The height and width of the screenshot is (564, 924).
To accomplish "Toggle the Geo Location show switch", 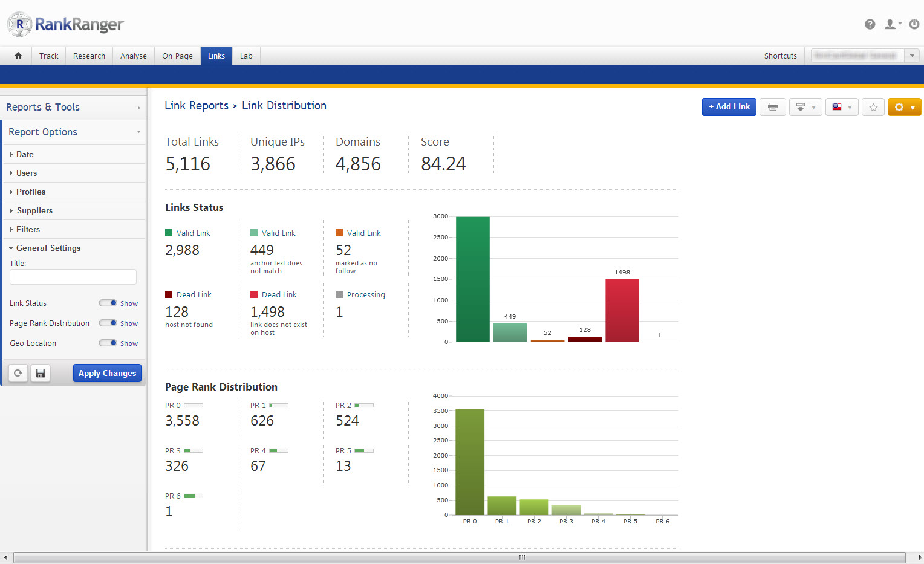I will (x=109, y=343).
